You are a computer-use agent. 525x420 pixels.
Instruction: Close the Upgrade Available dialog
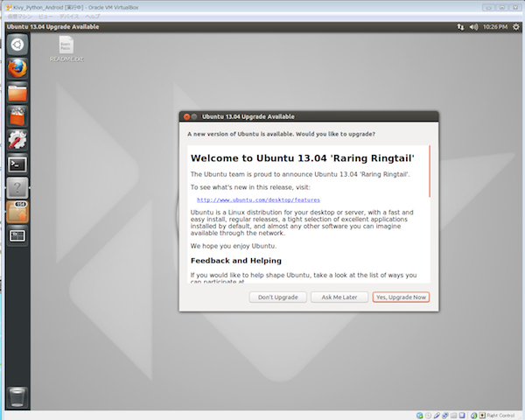(186, 116)
